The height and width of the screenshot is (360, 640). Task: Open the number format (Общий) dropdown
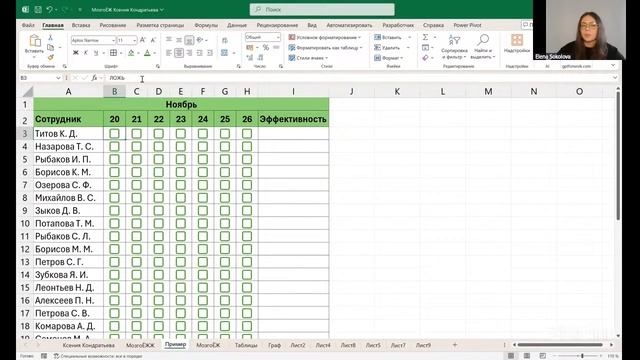[x=278, y=37]
